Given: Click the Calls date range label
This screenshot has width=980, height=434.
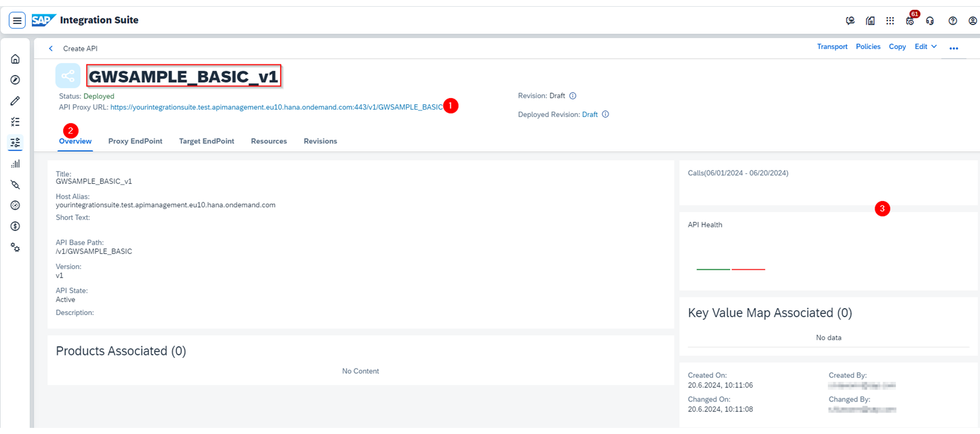Looking at the screenshot, I should [x=738, y=173].
